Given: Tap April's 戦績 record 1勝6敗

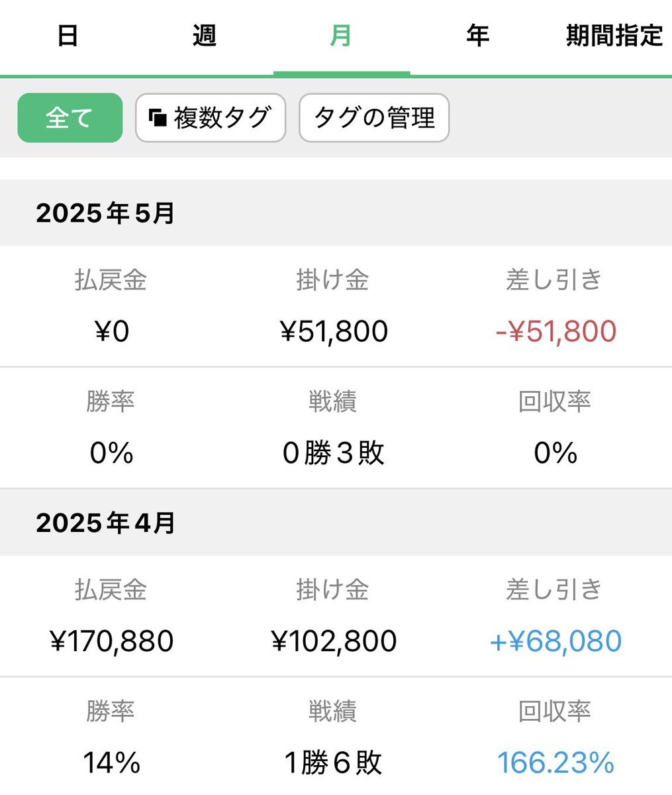Looking at the screenshot, I should (x=333, y=763).
